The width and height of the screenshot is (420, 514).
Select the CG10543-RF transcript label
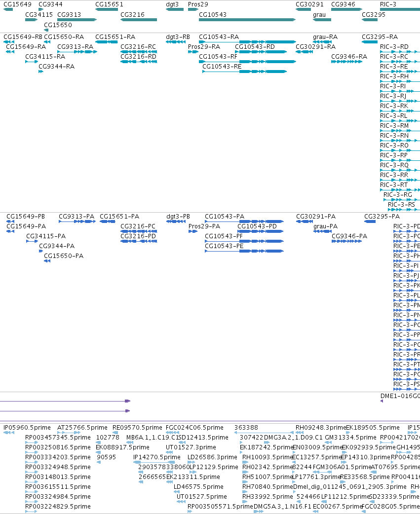pyautogui.click(x=218, y=56)
